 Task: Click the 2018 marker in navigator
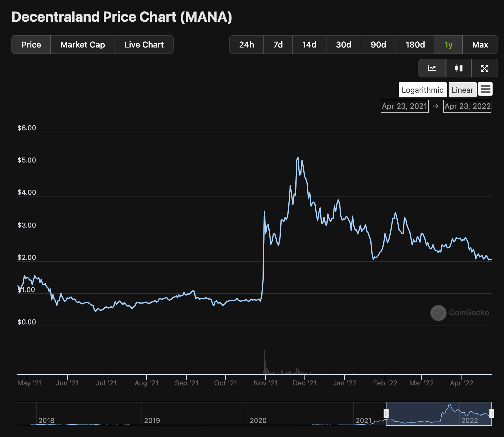coord(46,420)
